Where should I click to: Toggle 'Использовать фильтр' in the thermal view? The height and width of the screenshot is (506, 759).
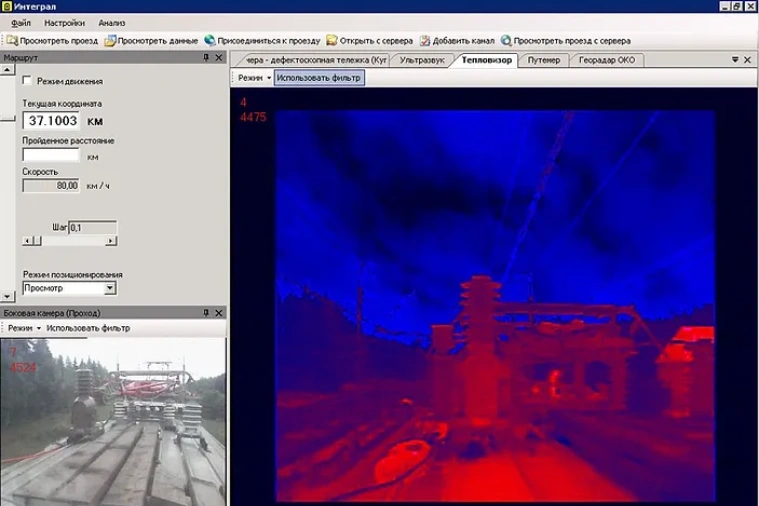tap(320, 77)
